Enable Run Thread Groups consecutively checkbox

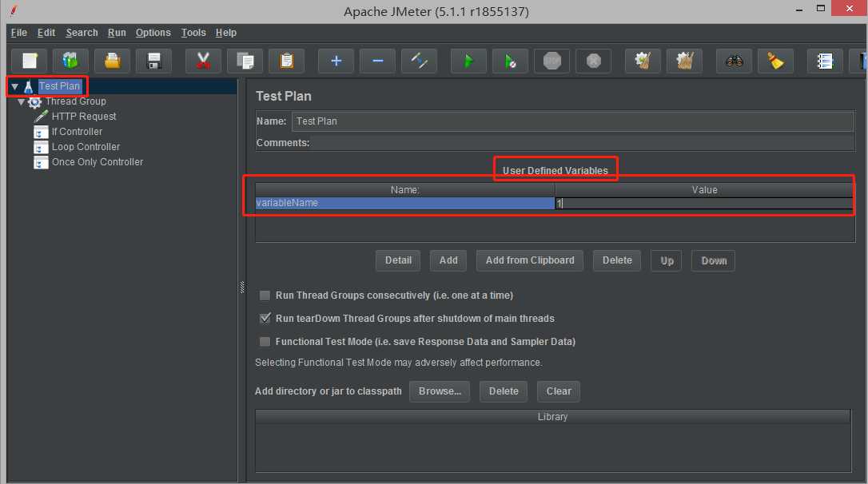(x=265, y=296)
